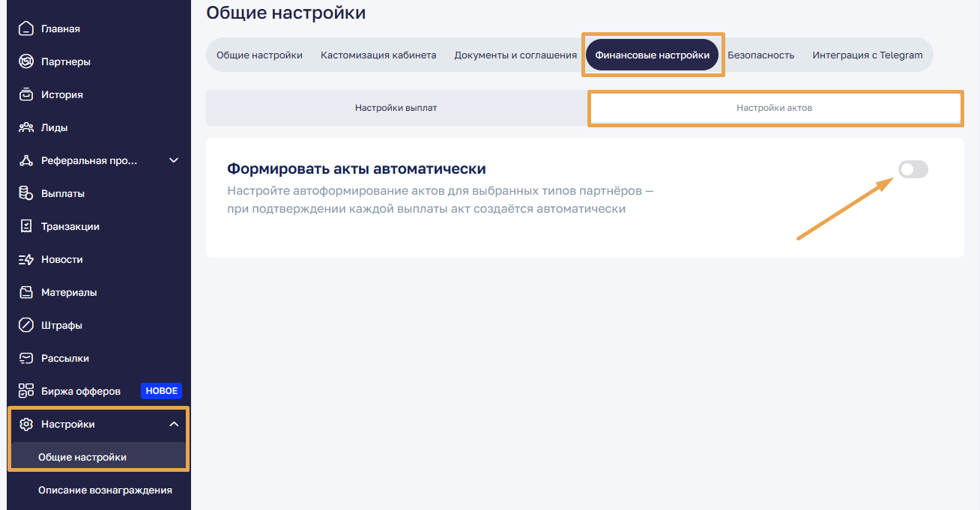The image size is (980, 510).
Task: Switch to the Безопасность tab
Action: pyautogui.click(x=760, y=55)
